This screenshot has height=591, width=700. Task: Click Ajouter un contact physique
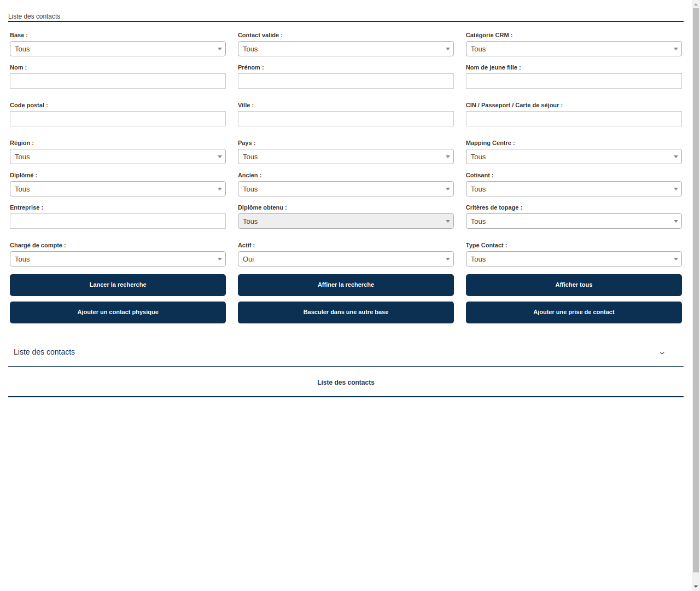(118, 312)
